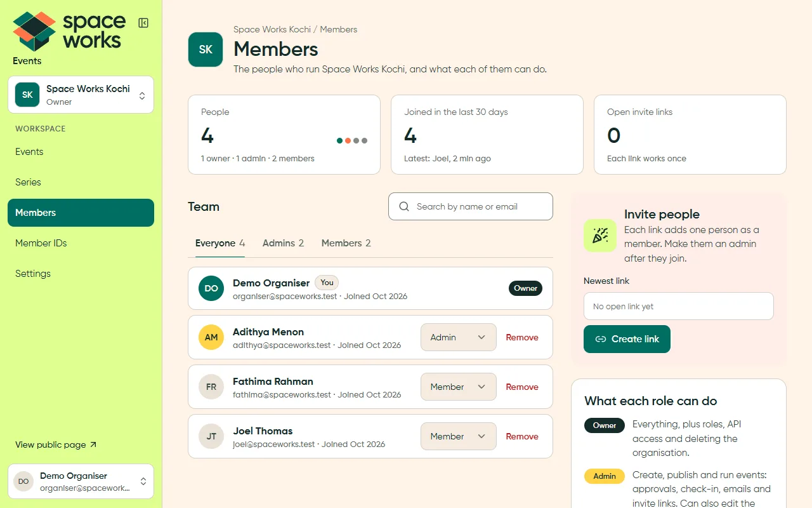Click the large SK avatar beside Members heading
812x508 pixels.
(x=206, y=50)
